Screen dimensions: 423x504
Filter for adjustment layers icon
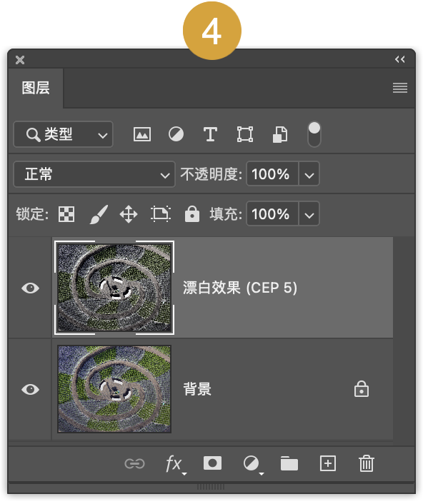pos(176,134)
